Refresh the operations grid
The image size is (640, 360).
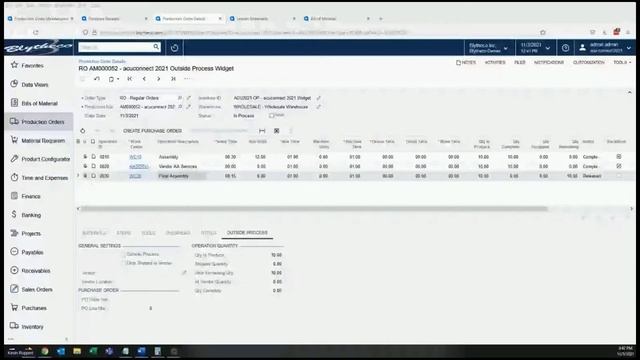(82, 131)
